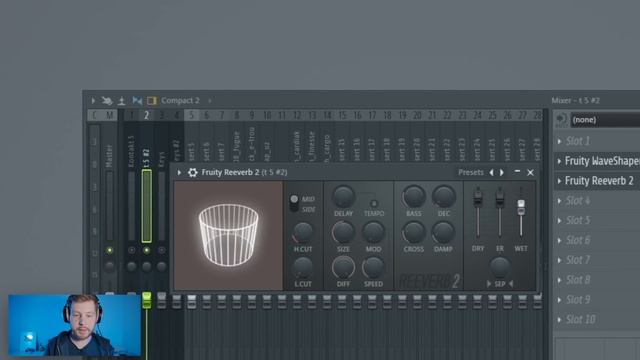This screenshot has height=360, width=640.
Task: Select the C current-track header cell
Action: point(95,116)
